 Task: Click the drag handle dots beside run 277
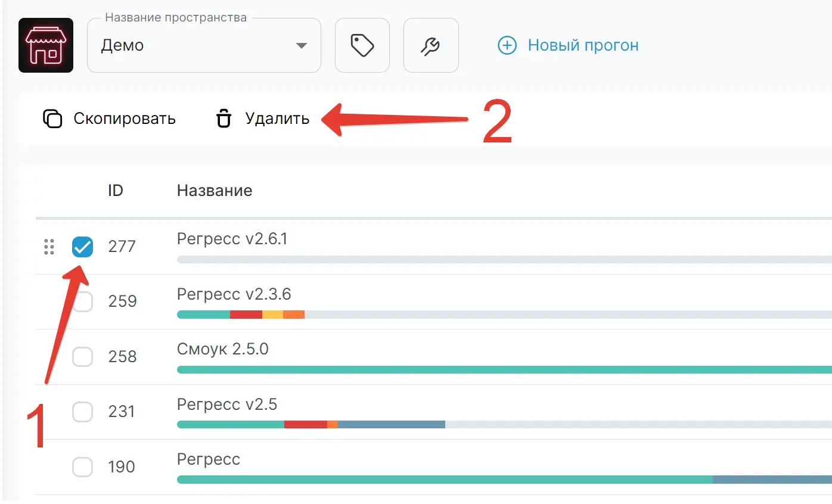click(x=49, y=247)
